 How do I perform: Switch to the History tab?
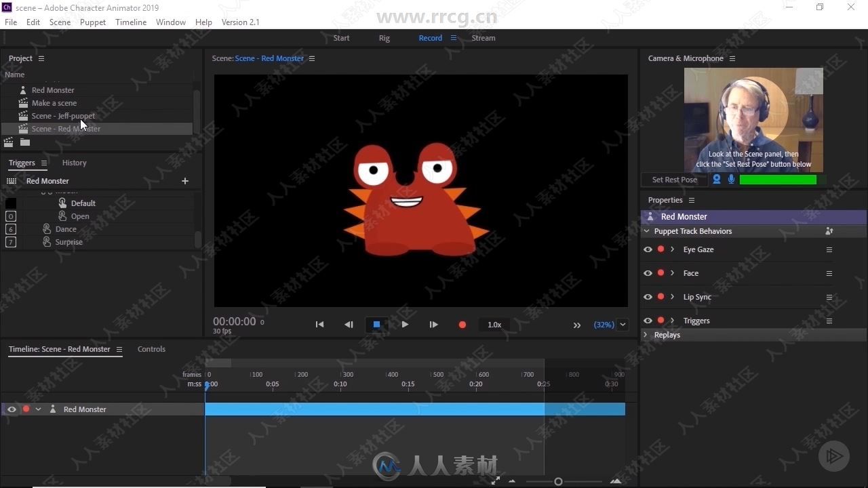75,163
